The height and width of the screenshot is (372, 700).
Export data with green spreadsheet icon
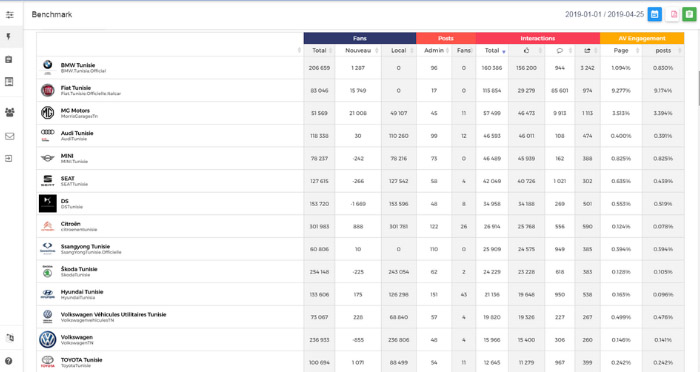690,14
